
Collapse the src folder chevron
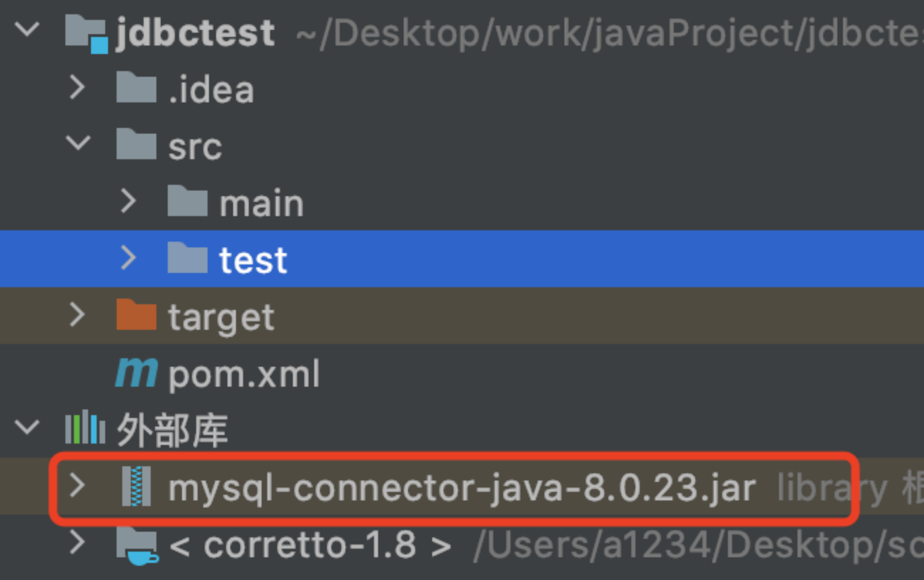77,143
